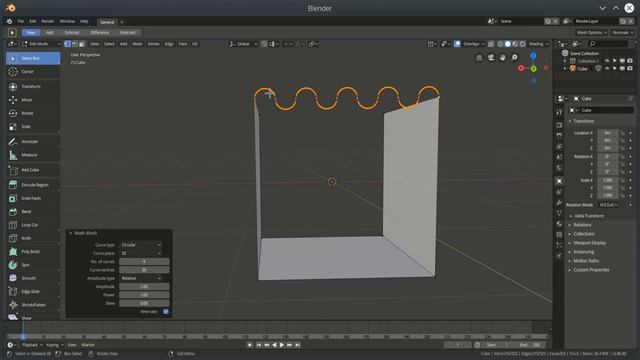This screenshot has height=360, width=640.
Task: Click the Intersect selection mode button
Action: [x=127, y=32]
